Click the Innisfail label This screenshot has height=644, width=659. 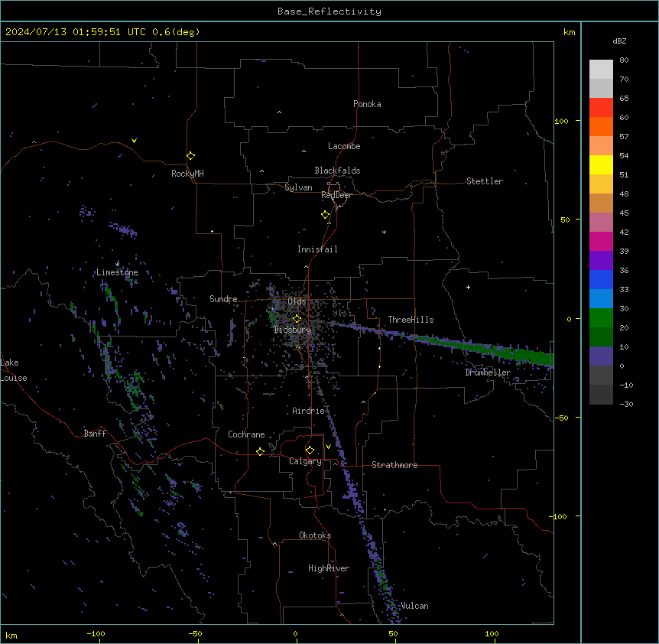(317, 249)
